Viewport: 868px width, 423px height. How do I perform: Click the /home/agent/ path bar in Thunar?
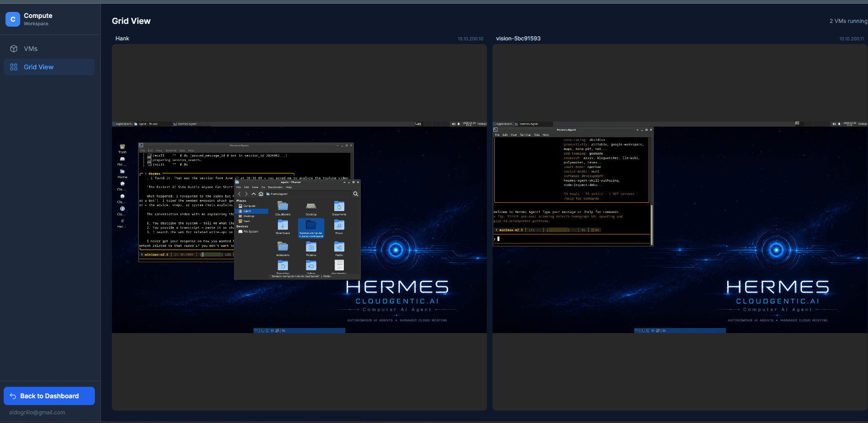pyautogui.click(x=308, y=194)
